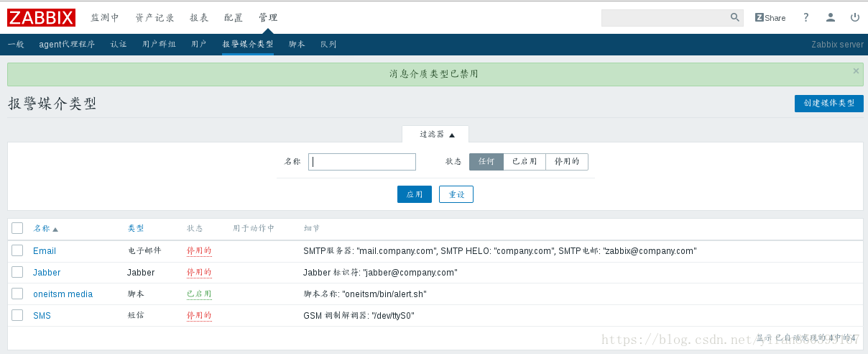
Task: Click the ZABBIX logo
Action: coord(42,17)
